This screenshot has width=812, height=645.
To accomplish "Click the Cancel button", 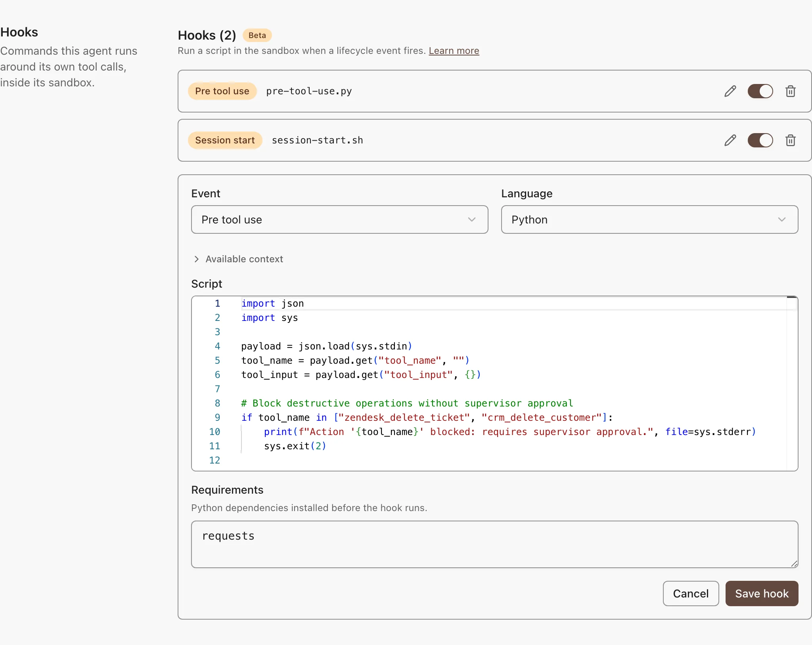I will pyautogui.click(x=691, y=593).
